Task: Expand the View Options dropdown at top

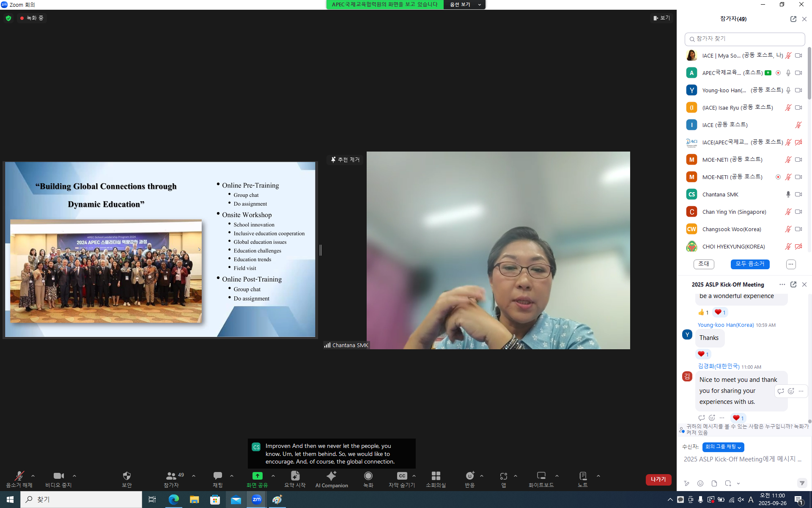Action: click(464, 5)
